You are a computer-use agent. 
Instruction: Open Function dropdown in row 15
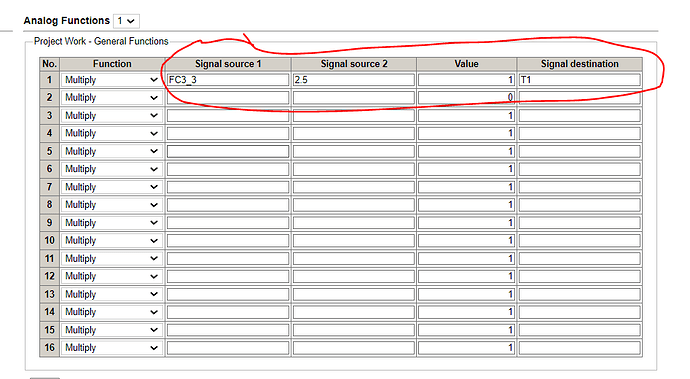112,330
